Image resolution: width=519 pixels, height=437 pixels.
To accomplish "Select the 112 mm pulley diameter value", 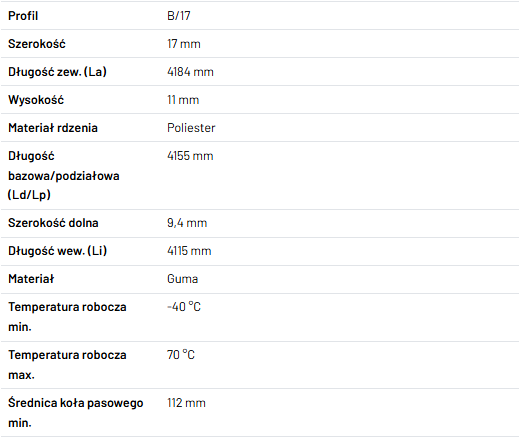I will tap(186, 403).
